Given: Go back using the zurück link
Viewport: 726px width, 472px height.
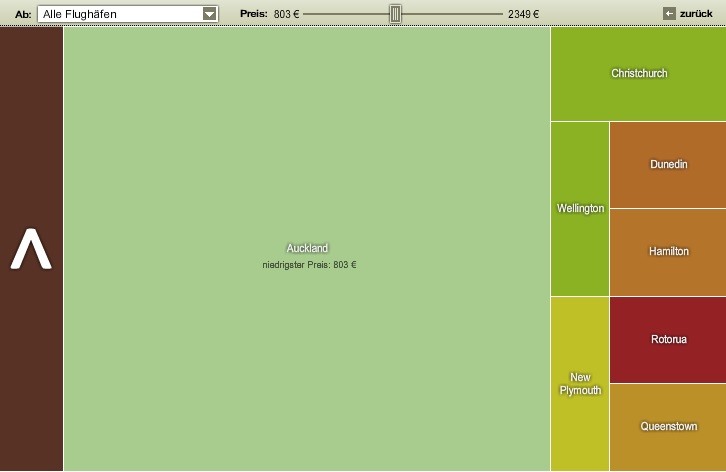Looking at the screenshot, I should pyautogui.click(x=696, y=14).
